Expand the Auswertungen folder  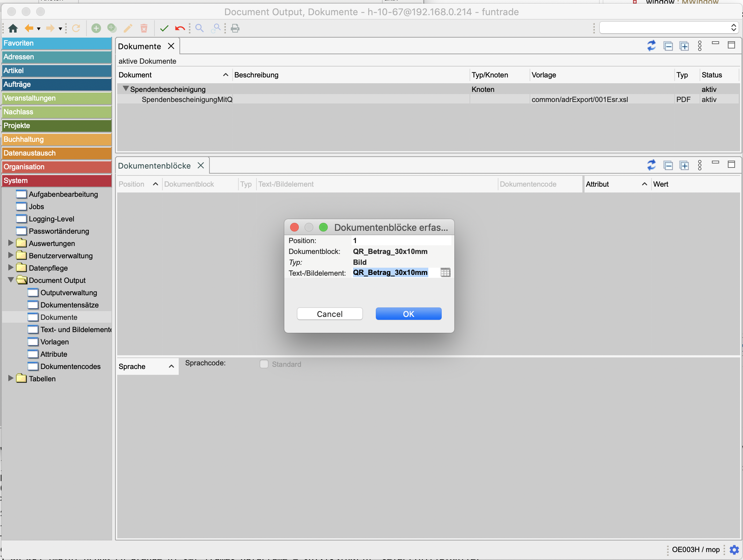11,243
